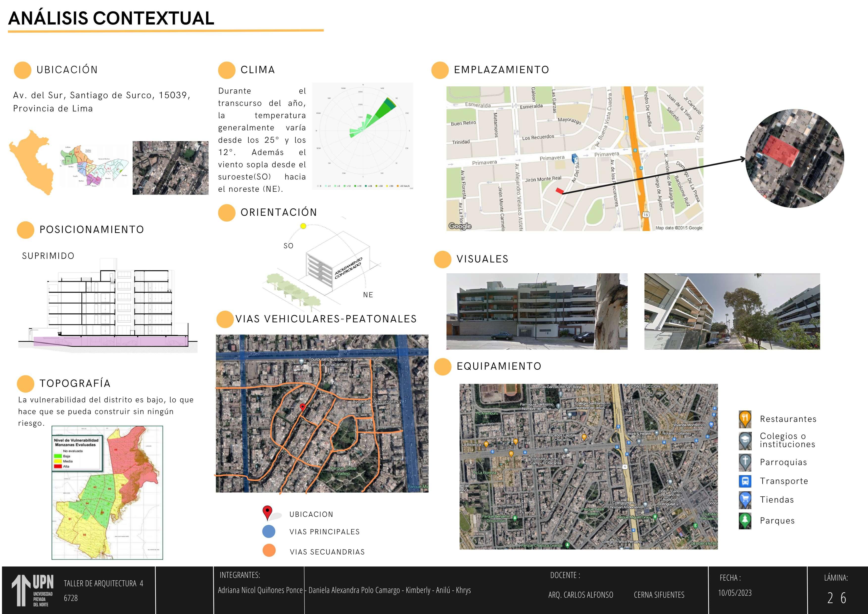868x614 pixels.
Task: Click the orange Vias Secundarias circle
Action: pos(269,550)
